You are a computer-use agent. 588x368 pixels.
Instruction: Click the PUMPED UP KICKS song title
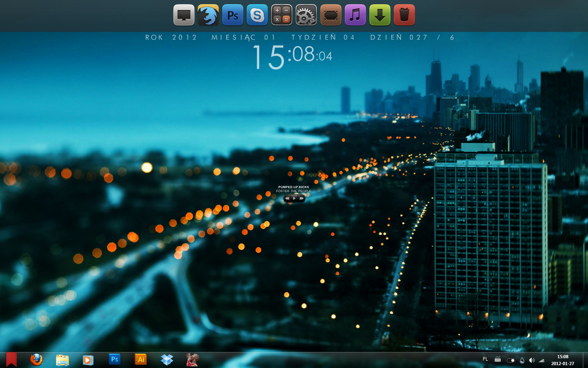[x=294, y=187]
